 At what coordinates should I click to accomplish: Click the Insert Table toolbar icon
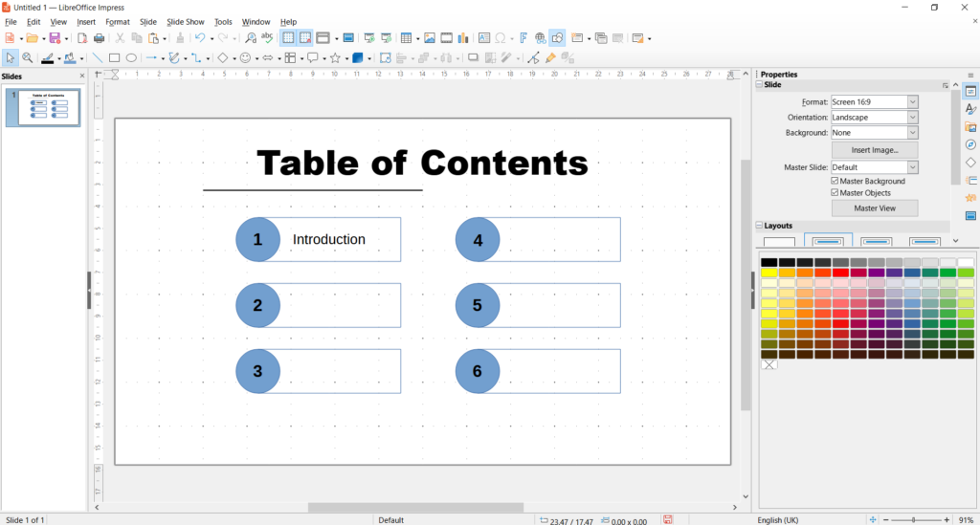click(x=407, y=38)
